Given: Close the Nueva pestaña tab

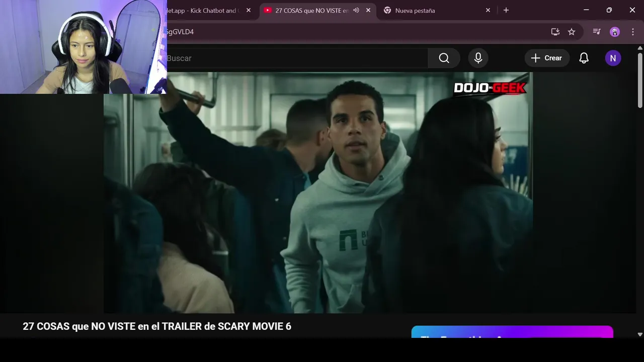Looking at the screenshot, I should click(x=488, y=10).
